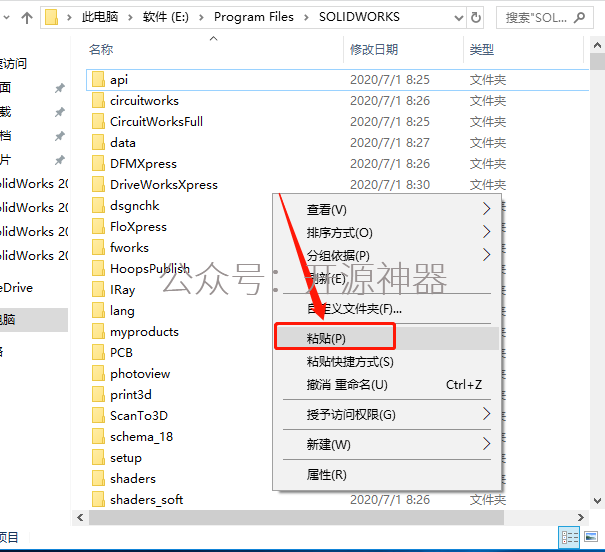Select the PCB folder icon

[x=98, y=353]
